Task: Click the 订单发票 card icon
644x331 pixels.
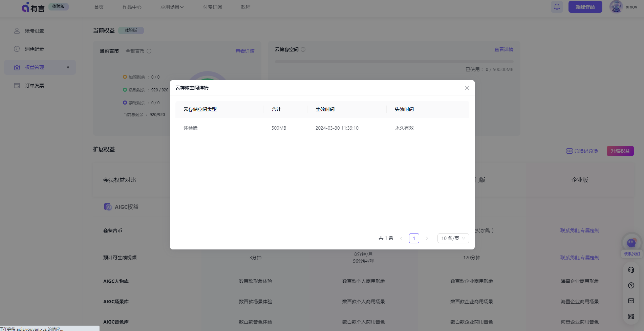Action: tap(17, 86)
